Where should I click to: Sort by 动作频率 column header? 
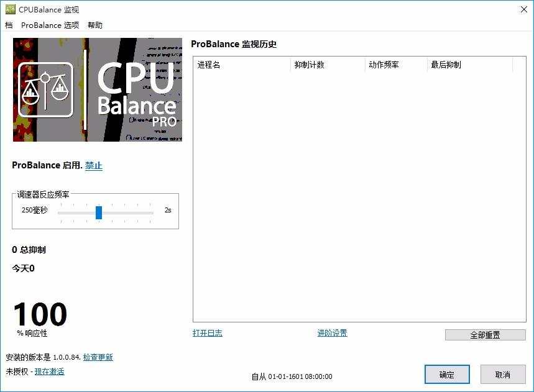(396, 65)
